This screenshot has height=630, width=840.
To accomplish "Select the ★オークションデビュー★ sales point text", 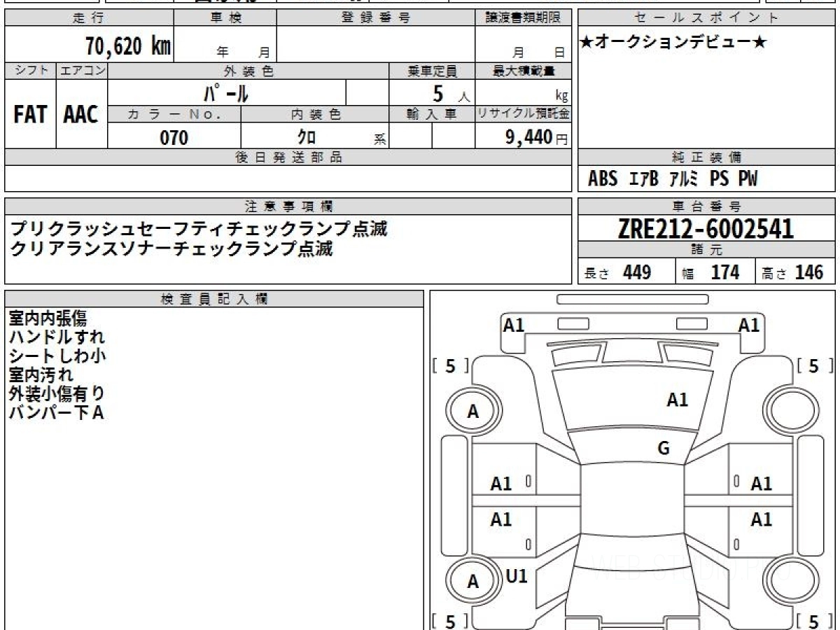I will click(x=673, y=42).
